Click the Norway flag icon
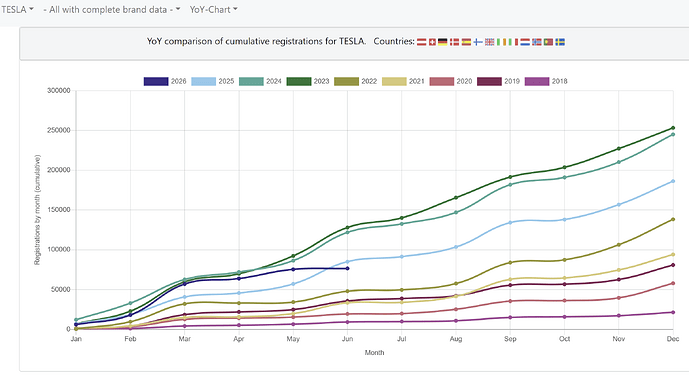 [537, 42]
